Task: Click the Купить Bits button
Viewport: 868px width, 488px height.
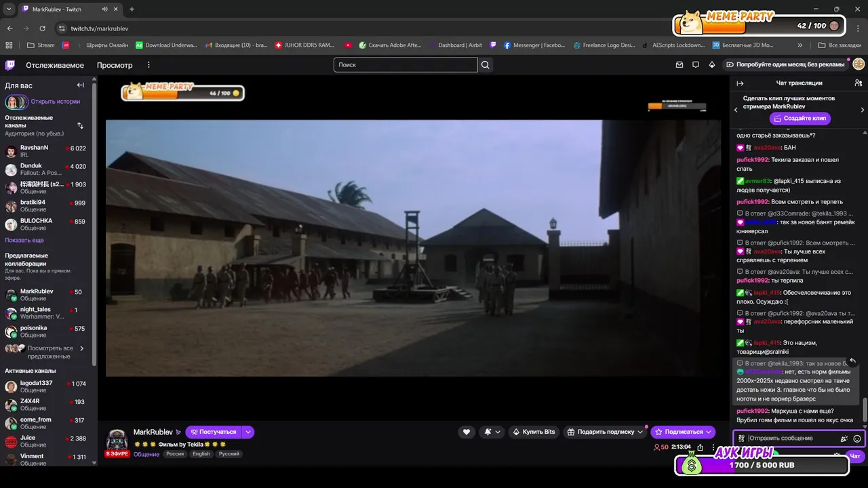Action: [534, 432]
